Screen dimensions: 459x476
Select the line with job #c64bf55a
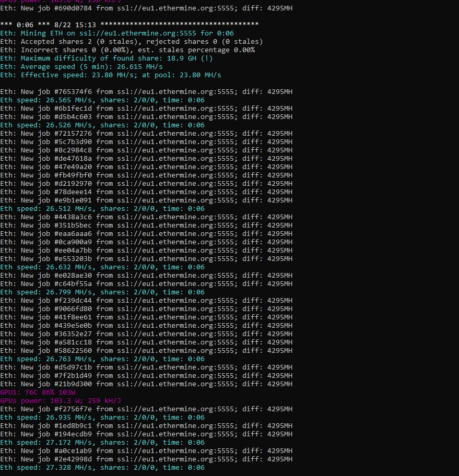click(x=146, y=283)
